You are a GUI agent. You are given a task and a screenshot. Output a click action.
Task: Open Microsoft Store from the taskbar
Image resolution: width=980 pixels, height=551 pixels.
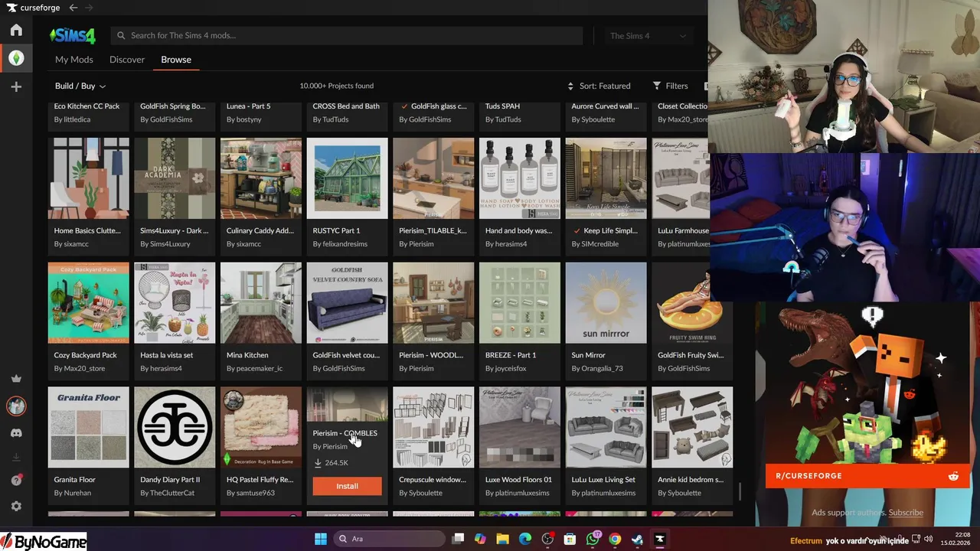570,539
